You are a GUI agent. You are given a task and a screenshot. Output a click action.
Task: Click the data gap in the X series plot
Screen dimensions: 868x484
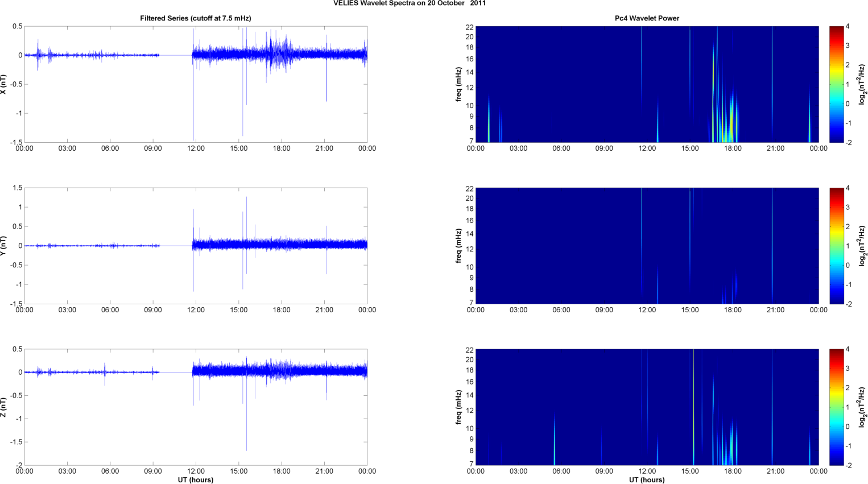(176, 55)
